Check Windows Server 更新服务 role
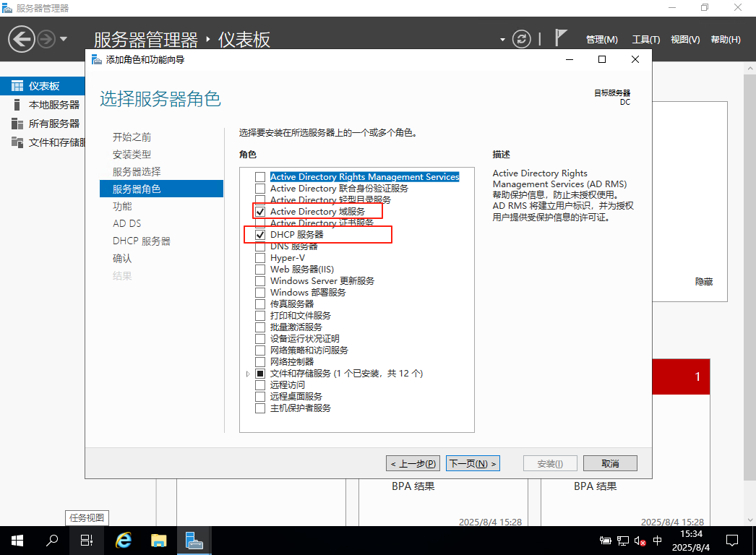 (x=260, y=281)
